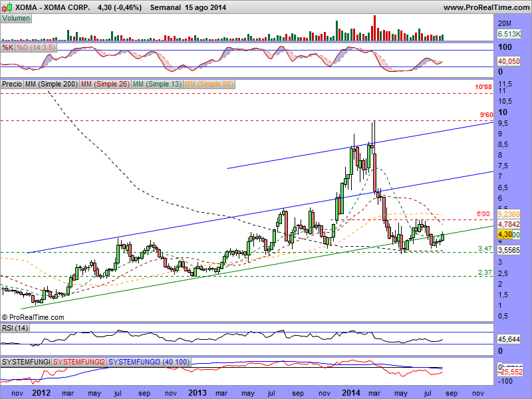Open the www.ProRealTime.com link in the header
The height and width of the screenshot is (399, 532).
[x=486, y=7]
